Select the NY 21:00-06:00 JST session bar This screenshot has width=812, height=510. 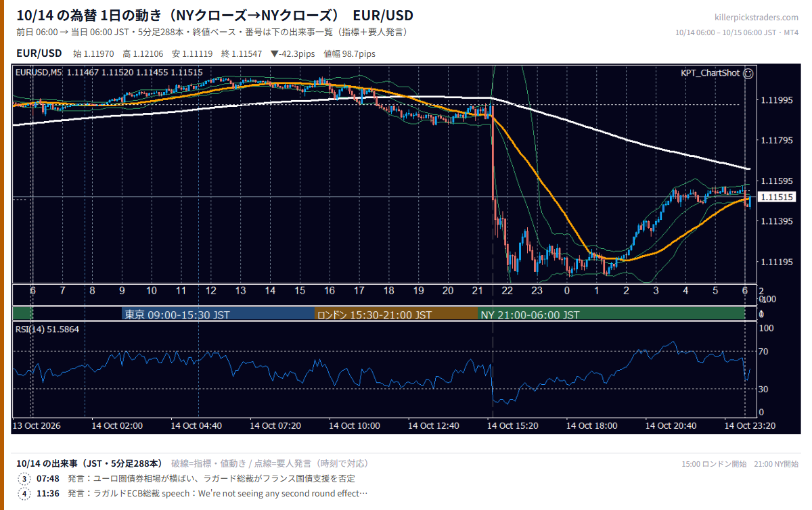point(611,315)
